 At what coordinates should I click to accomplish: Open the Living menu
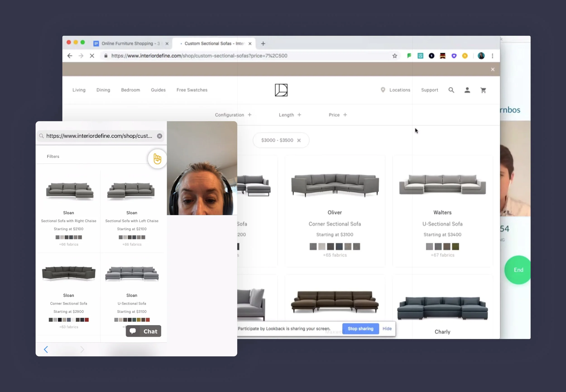[x=79, y=90]
